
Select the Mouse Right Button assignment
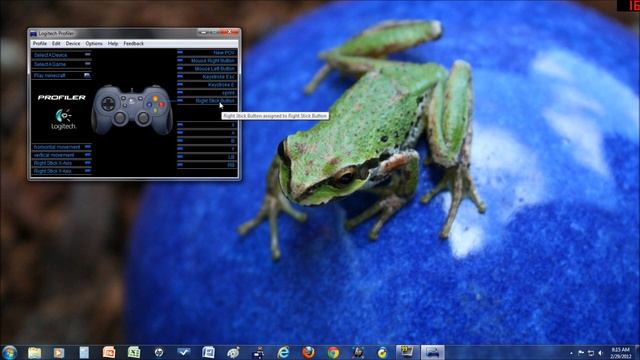(207, 60)
